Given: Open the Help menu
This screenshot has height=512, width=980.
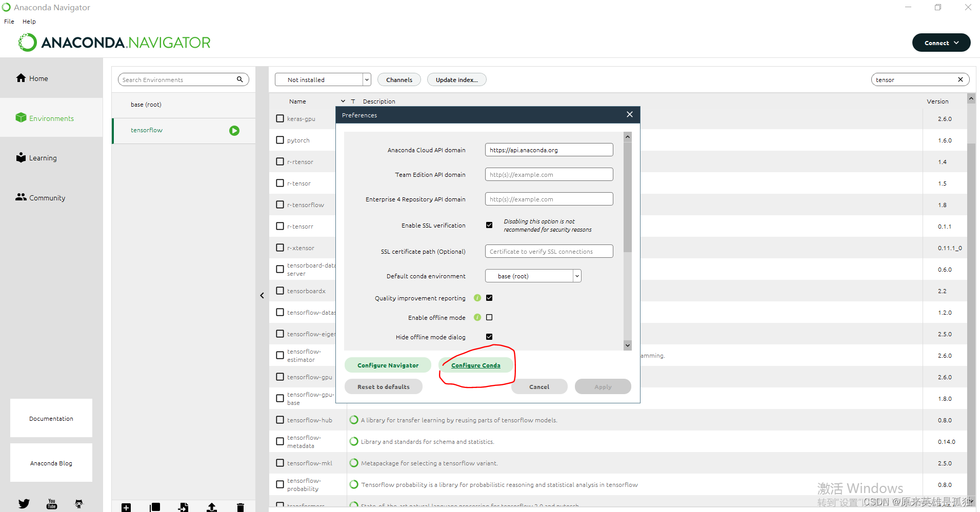Looking at the screenshot, I should pyautogui.click(x=29, y=22).
